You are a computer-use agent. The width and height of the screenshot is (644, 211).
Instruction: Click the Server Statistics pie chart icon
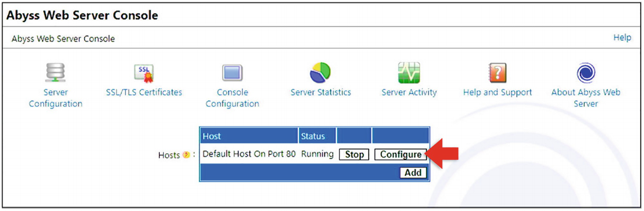320,73
